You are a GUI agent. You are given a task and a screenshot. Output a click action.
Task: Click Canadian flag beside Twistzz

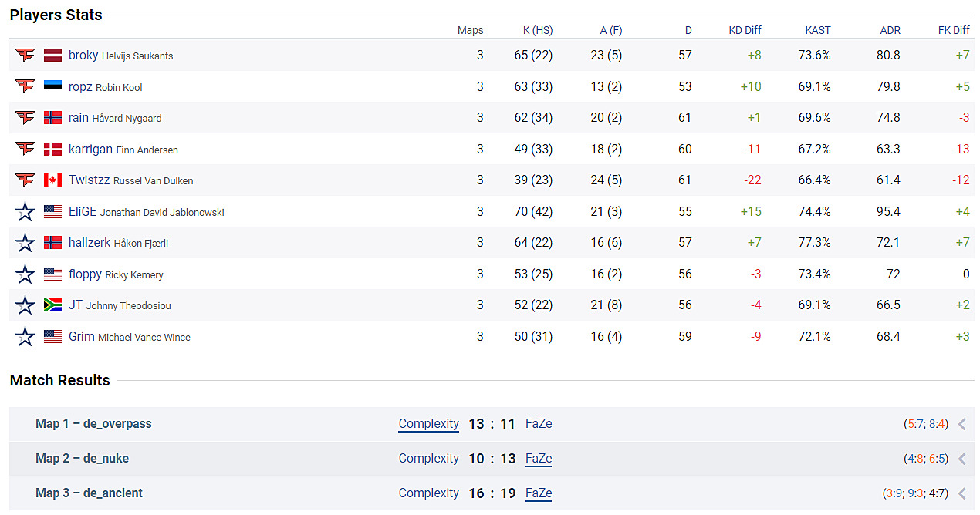pyautogui.click(x=52, y=180)
